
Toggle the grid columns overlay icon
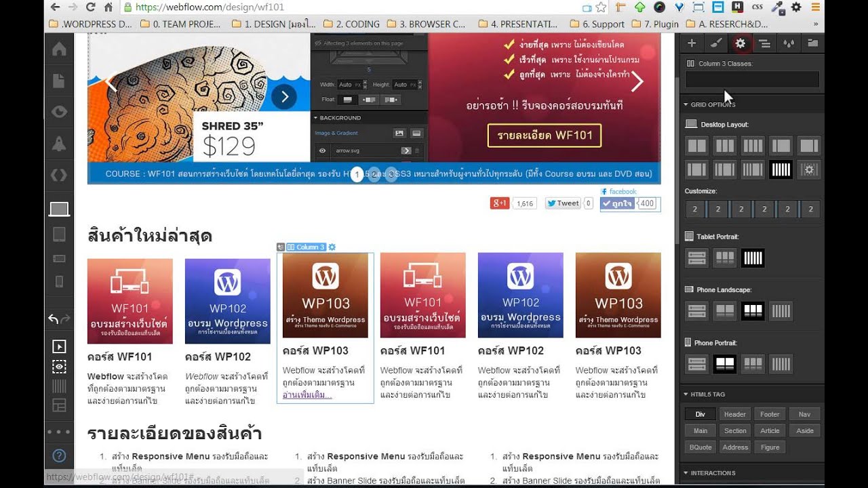(x=59, y=386)
